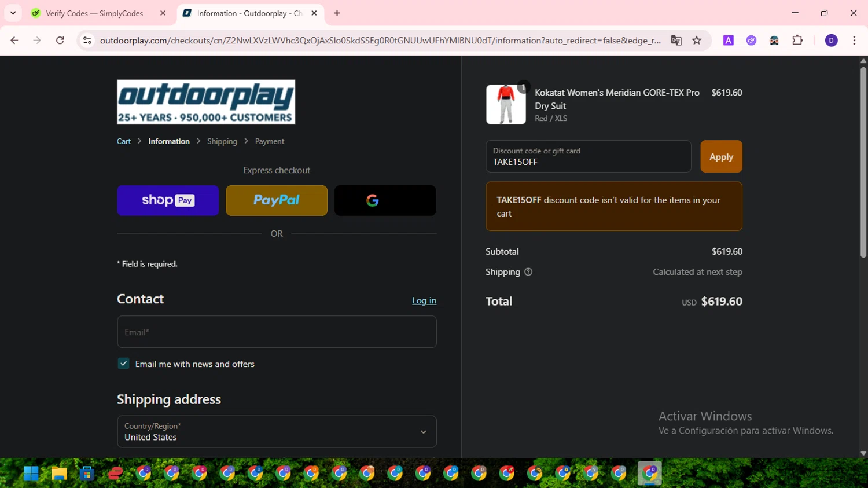Click the page URL in the address bar
868x488 pixels.
tap(380, 41)
